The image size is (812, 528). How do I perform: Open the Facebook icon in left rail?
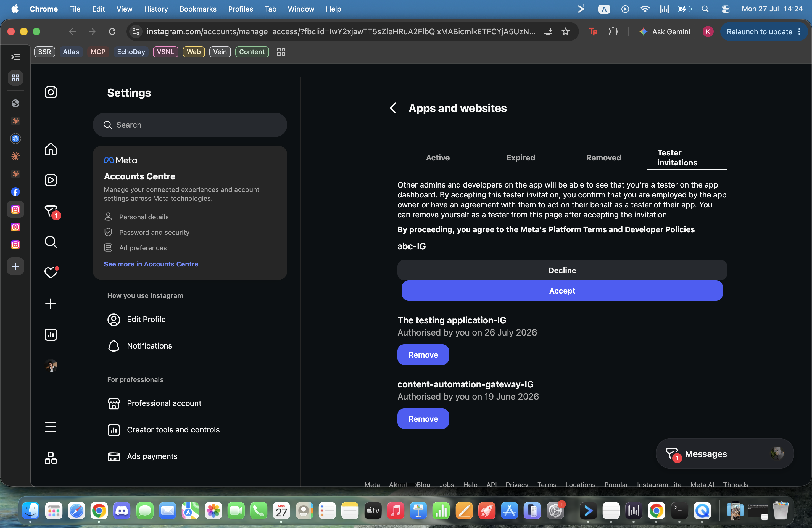[15, 192]
